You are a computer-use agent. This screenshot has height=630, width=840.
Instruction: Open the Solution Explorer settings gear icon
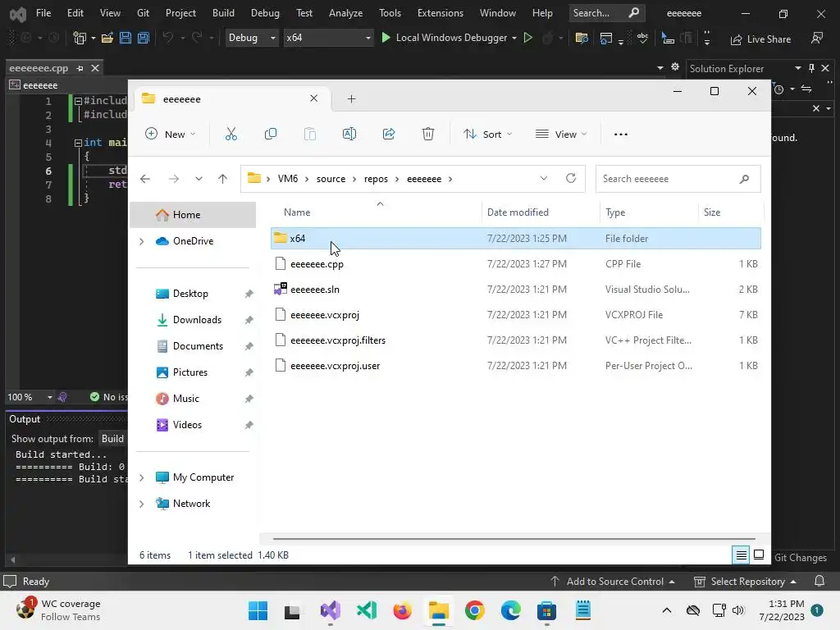click(x=675, y=67)
